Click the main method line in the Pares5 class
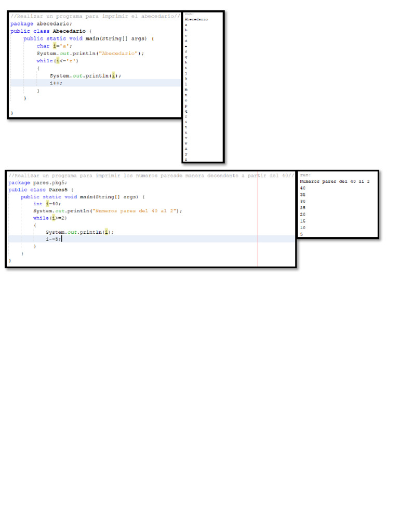Screen dimensions: 399x532 [x=83, y=197]
